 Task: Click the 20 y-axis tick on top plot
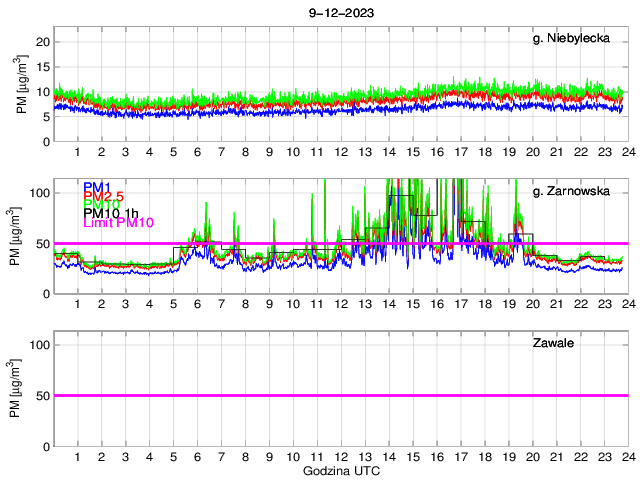43,42
